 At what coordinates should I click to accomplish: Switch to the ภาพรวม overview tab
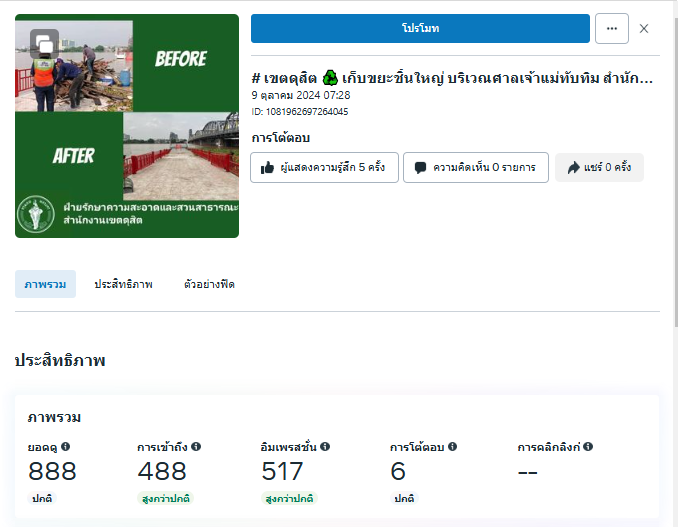pyautogui.click(x=45, y=284)
